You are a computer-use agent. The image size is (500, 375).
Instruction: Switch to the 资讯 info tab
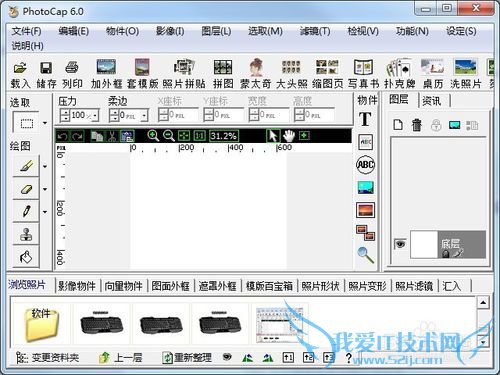[x=432, y=100]
